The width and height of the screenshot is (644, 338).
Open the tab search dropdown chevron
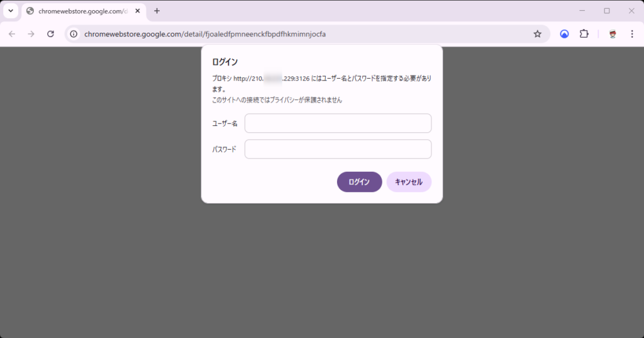tap(10, 11)
